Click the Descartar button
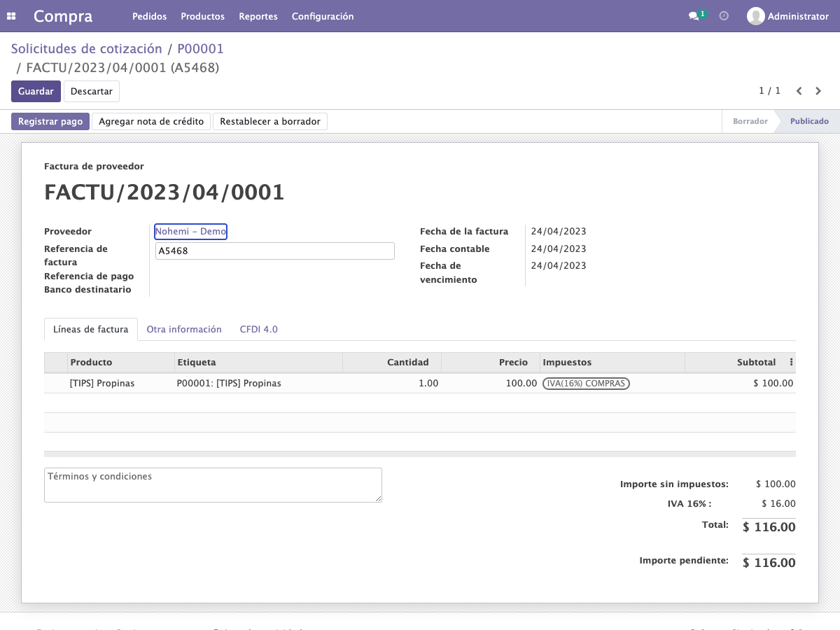The height and width of the screenshot is (630, 840). point(92,92)
